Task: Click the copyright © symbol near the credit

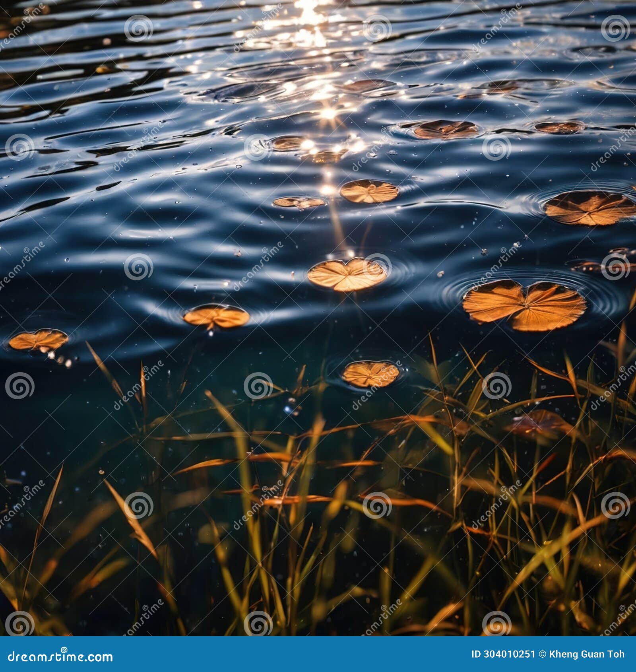Action: (x=541, y=654)
